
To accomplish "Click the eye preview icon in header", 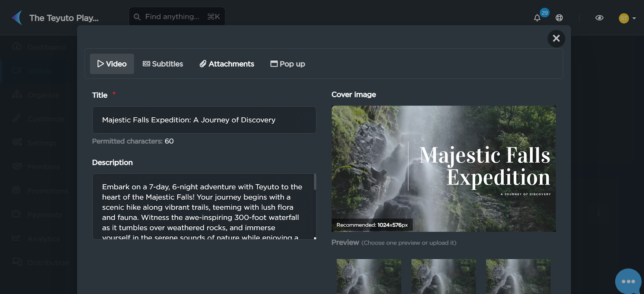I will (599, 18).
